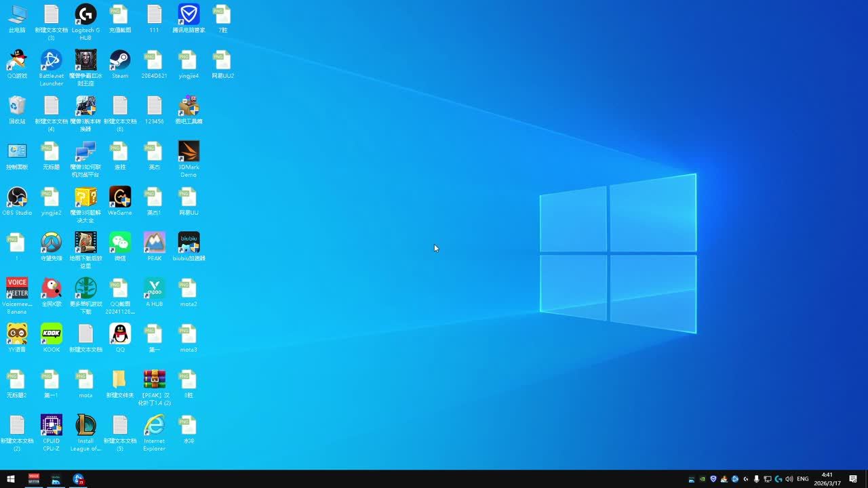Open the notification Action Center
The width and height of the screenshot is (868, 488).
pyautogui.click(x=853, y=479)
